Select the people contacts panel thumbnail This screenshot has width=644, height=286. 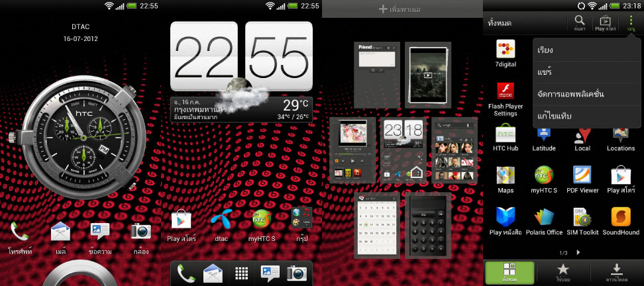tap(455, 150)
